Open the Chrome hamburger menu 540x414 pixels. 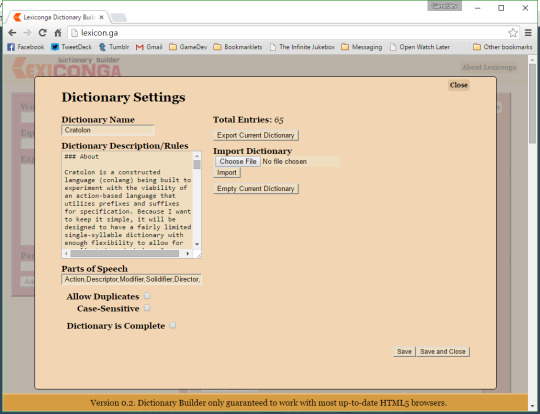(528, 33)
